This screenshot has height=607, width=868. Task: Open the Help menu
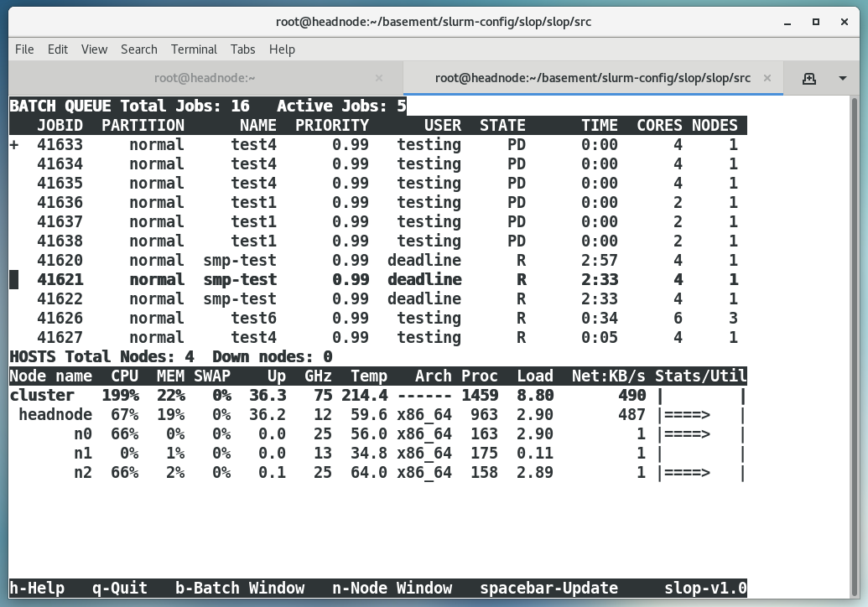click(282, 49)
